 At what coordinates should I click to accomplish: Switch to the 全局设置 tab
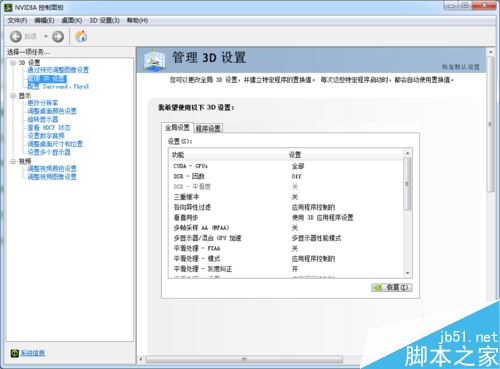[177, 128]
